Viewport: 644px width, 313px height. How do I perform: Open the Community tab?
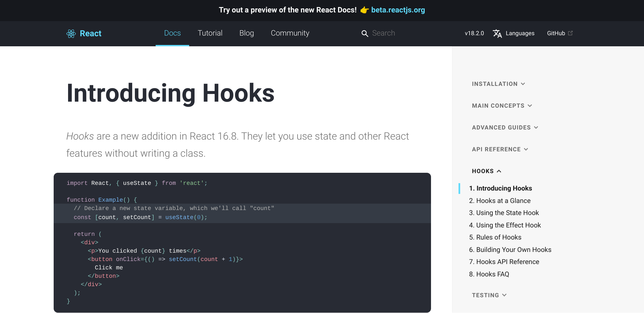290,33
